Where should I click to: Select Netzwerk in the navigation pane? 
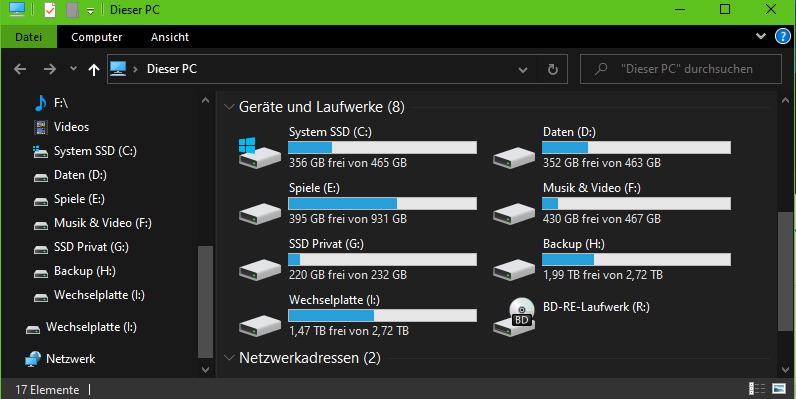(71, 359)
